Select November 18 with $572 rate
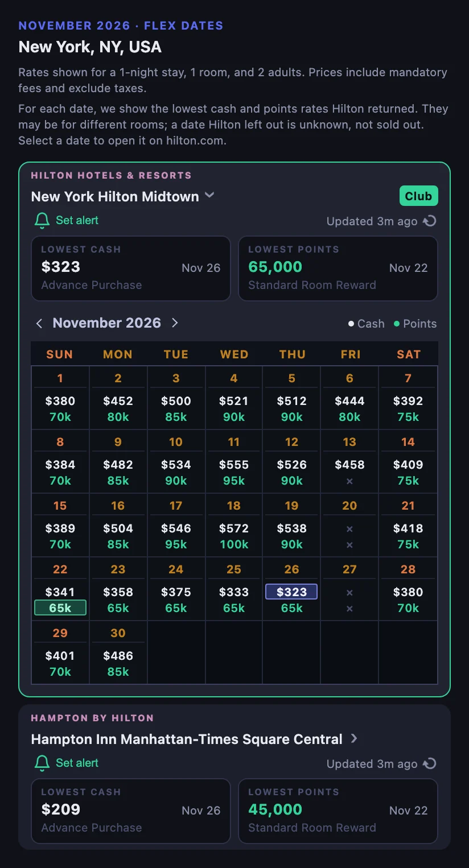Screen dimensions: 469x868 [x=234, y=525]
